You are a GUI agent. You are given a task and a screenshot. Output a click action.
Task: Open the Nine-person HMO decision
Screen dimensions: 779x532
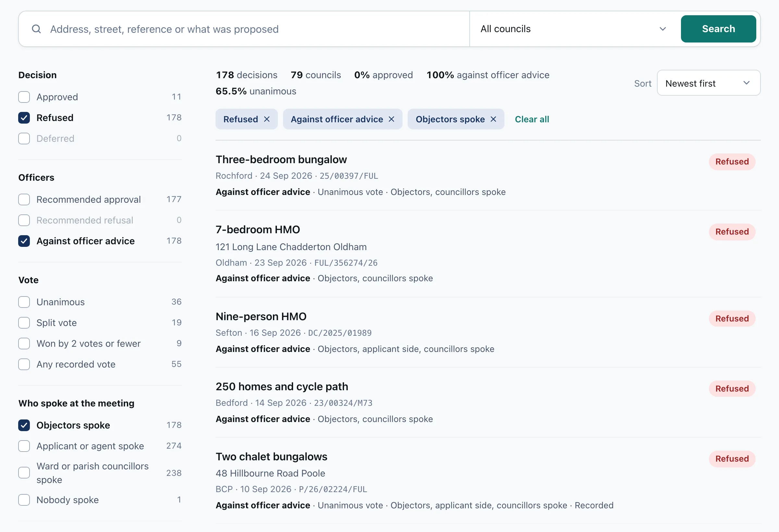[x=261, y=317]
